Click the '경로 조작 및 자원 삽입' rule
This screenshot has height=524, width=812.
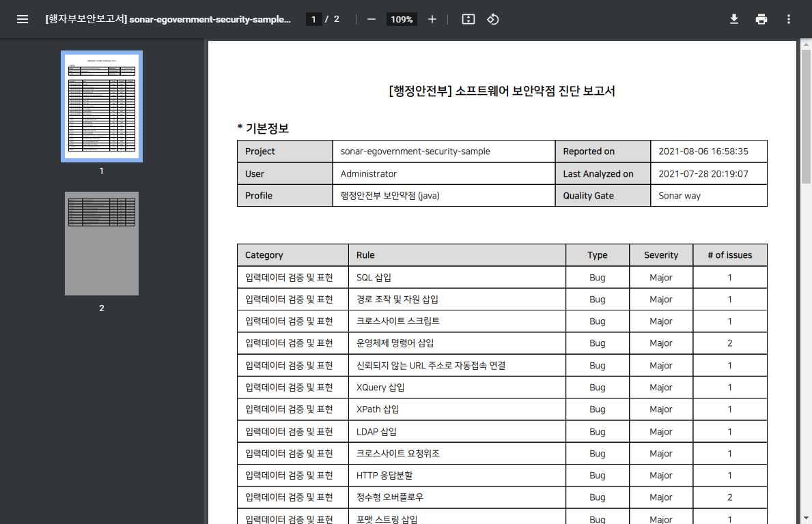[457, 299]
